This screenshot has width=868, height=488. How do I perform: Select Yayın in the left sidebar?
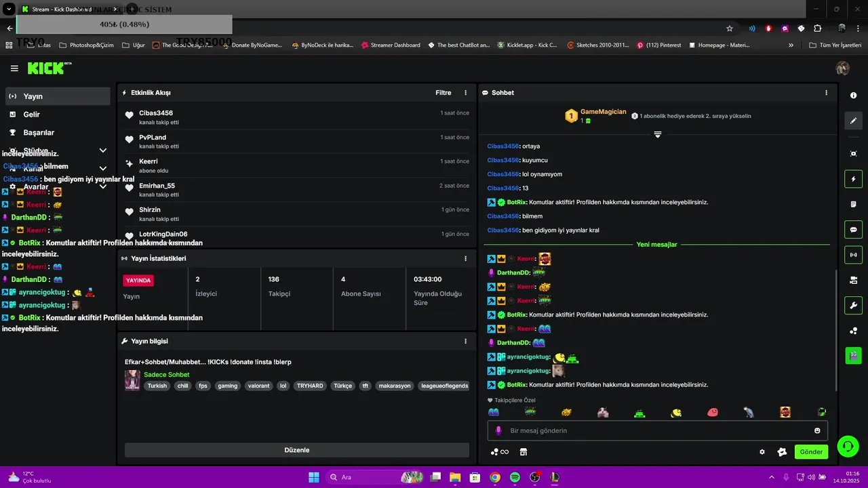[x=58, y=96]
